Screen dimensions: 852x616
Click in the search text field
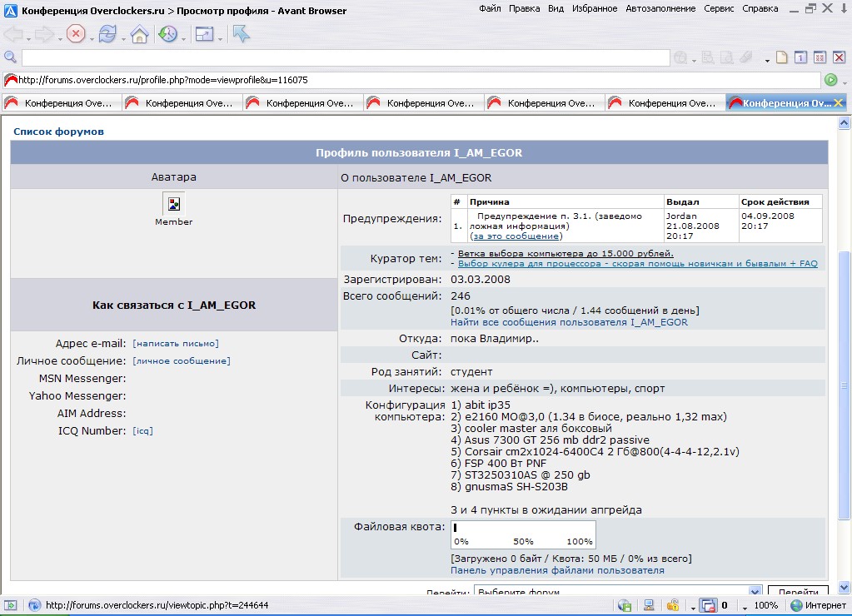coord(346,57)
